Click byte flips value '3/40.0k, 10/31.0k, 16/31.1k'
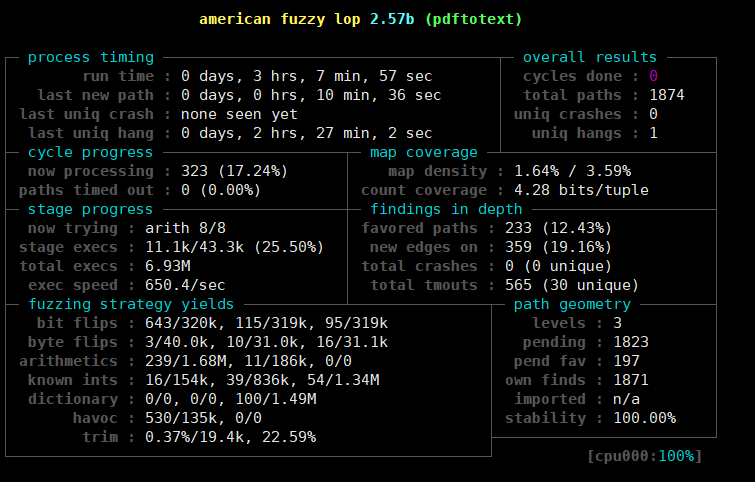This screenshot has height=482, width=755. [x=266, y=342]
